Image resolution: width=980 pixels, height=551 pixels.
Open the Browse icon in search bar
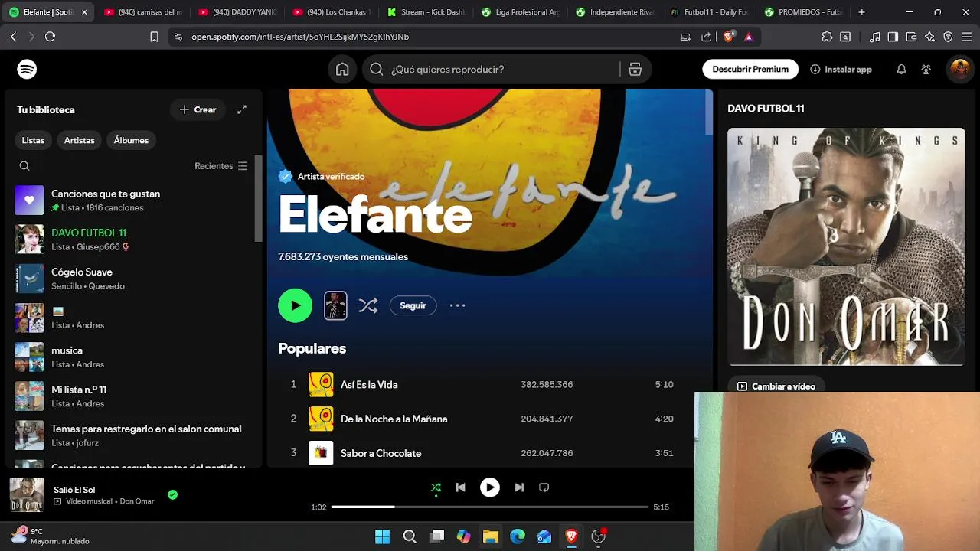coord(635,70)
